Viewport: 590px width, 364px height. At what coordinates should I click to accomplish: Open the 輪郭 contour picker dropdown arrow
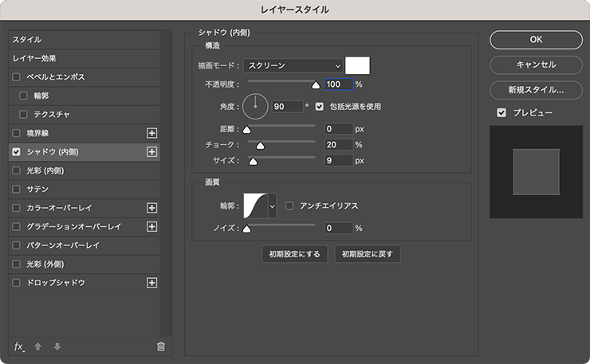pyautogui.click(x=273, y=205)
